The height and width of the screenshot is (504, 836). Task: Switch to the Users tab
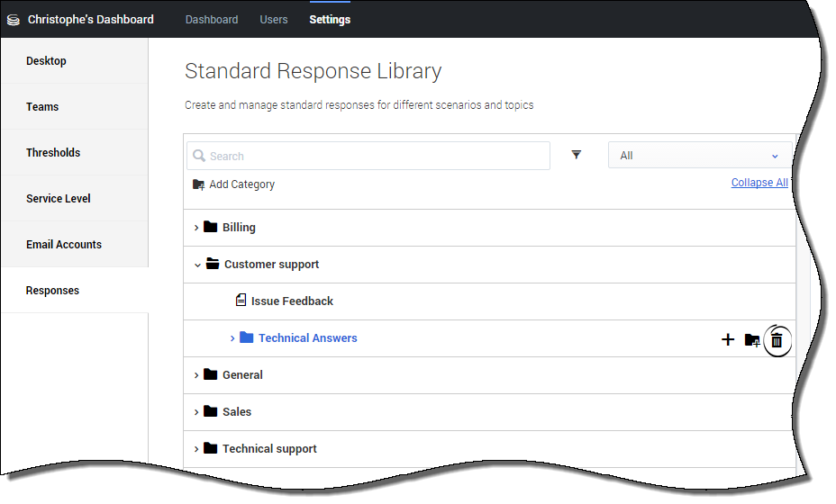(274, 19)
